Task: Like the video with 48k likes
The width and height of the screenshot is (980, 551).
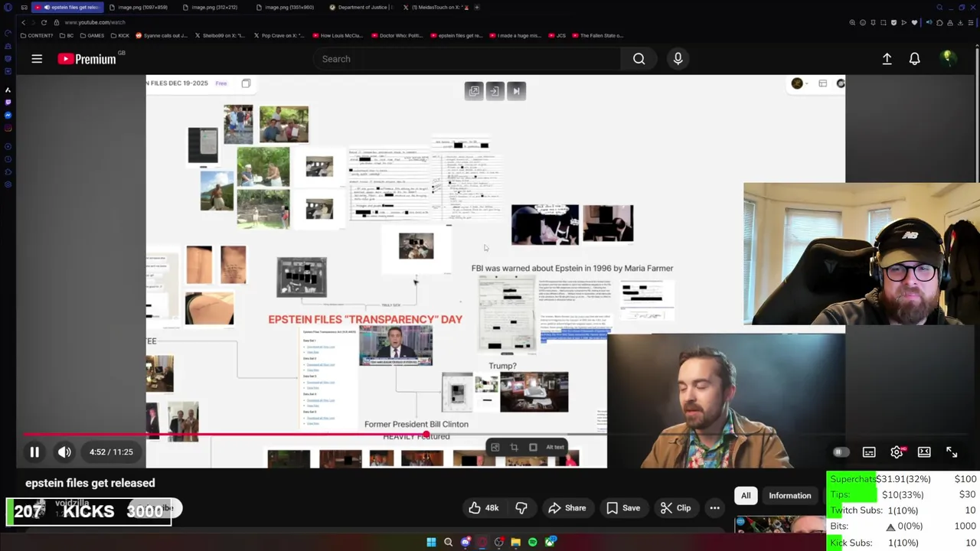Action: 483,508
